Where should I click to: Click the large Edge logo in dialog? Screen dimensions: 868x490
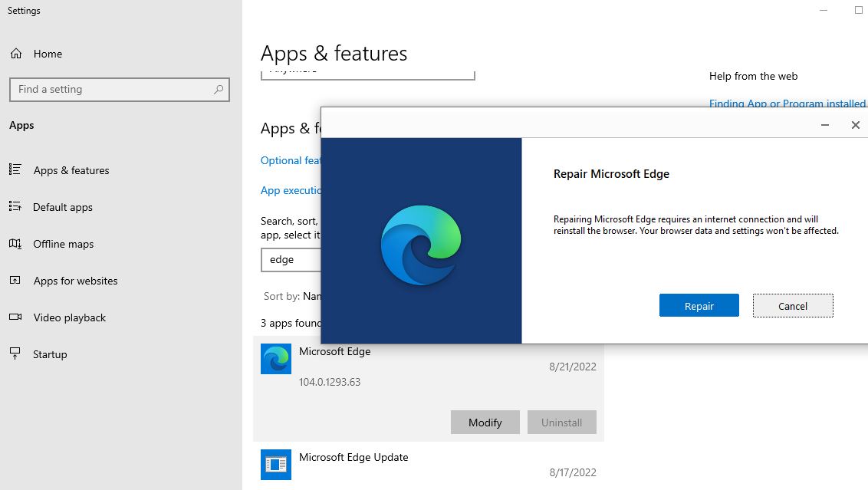tap(421, 245)
